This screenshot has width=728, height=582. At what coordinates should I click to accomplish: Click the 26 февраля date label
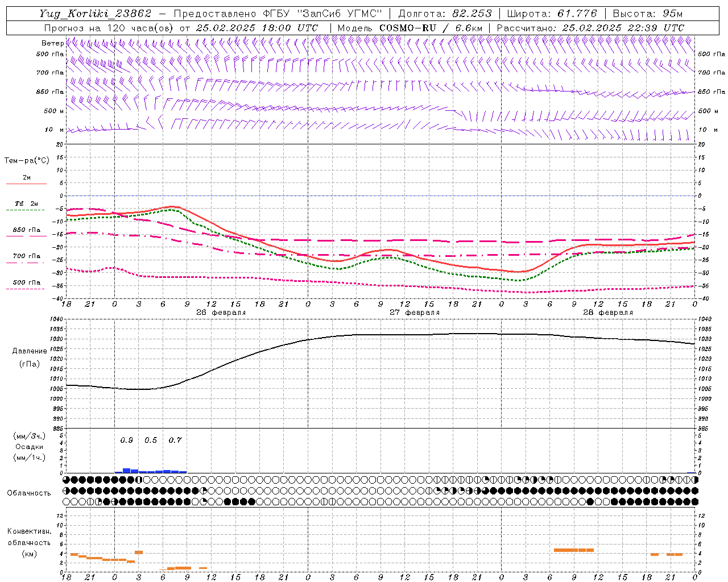(x=221, y=313)
